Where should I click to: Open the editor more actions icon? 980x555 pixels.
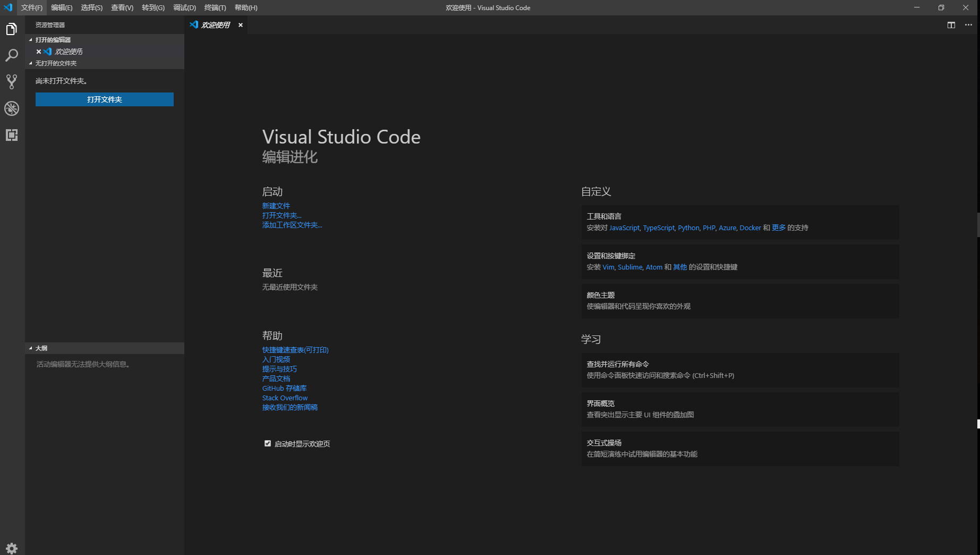point(968,25)
